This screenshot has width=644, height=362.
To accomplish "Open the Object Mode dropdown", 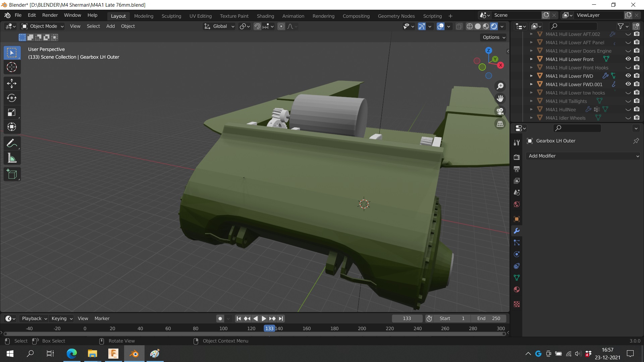I will pyautogui.click(x=43, y=26).
